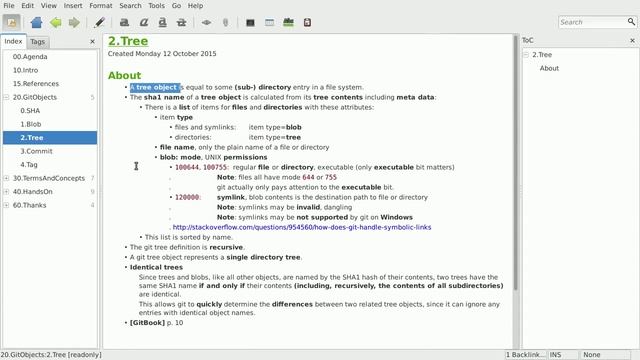Click the calendar toolbar icon

click(x=269, y=22)
